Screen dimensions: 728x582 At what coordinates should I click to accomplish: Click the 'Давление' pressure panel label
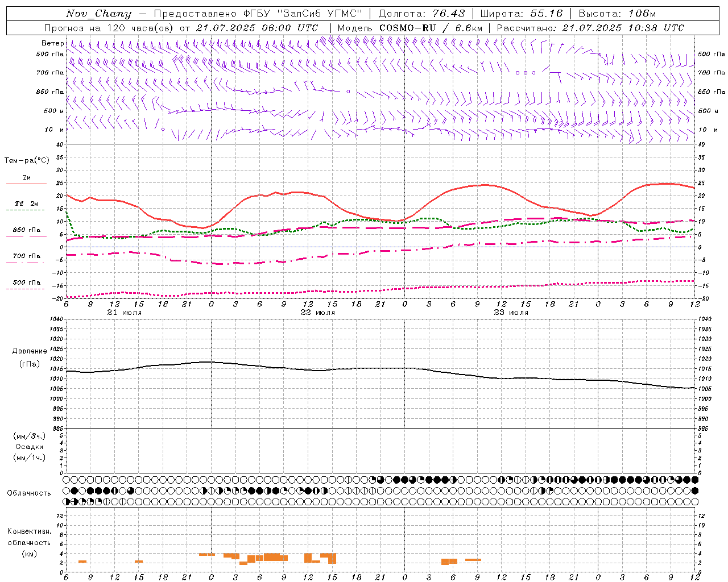tap(30, 351)
